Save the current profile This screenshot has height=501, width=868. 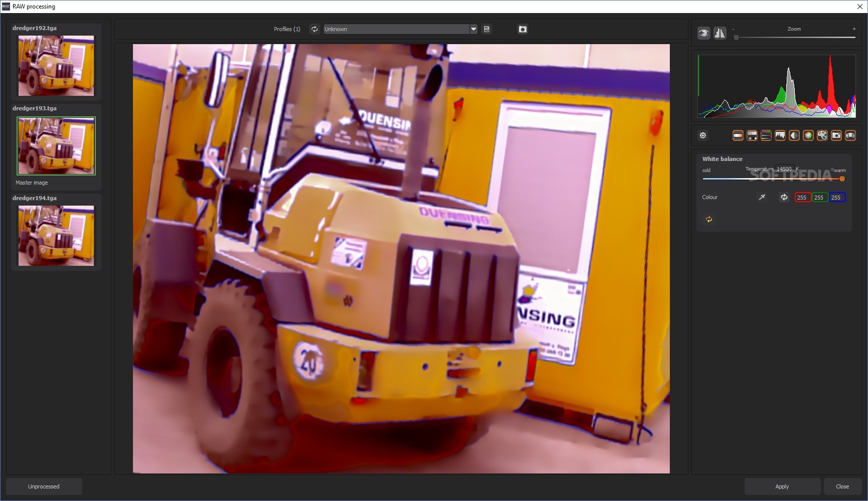coord(486,29)
